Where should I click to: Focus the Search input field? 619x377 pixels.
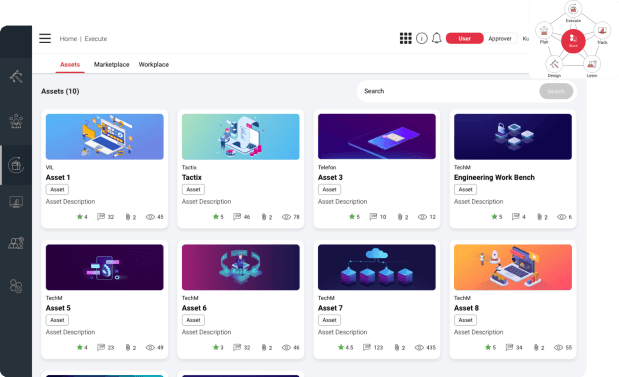coord(448,91)
